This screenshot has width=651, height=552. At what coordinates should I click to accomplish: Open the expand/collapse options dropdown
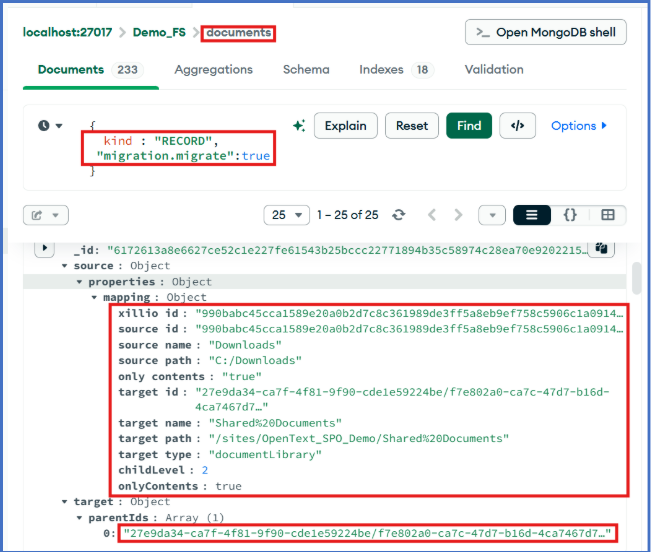click(x=492, y=215)
